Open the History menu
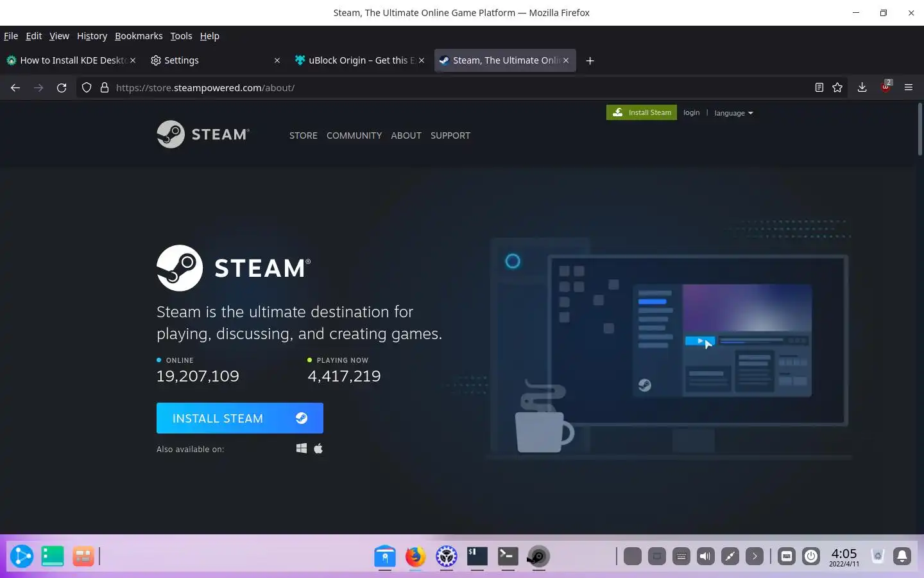The image size is (924, 578). click(92, 36)
